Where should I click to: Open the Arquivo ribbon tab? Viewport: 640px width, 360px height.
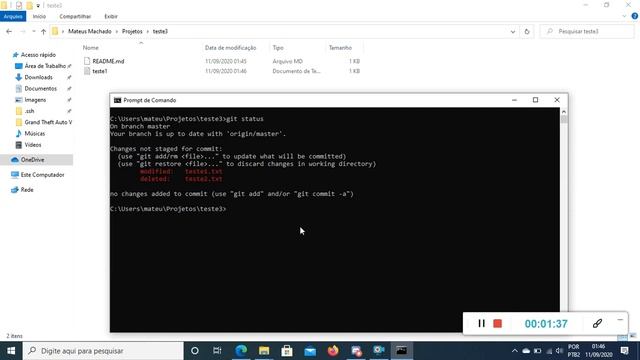[x=13, y=16]
